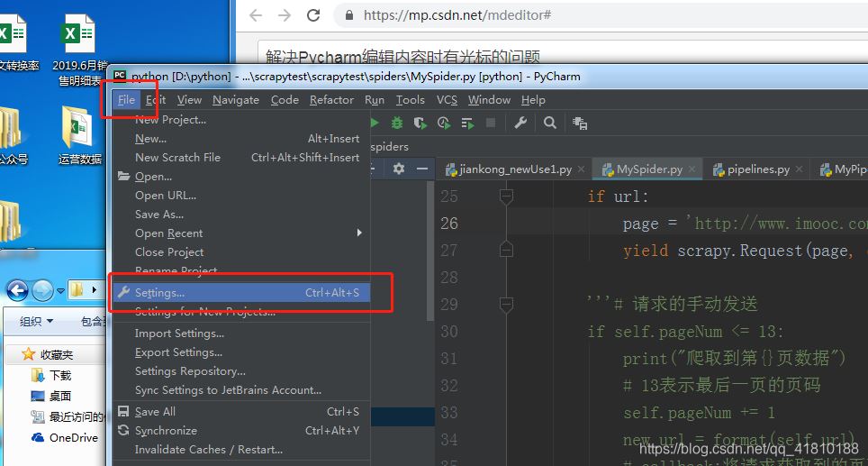
Task: Expand the Explorer address path arrow
Action: pos(95,289)
